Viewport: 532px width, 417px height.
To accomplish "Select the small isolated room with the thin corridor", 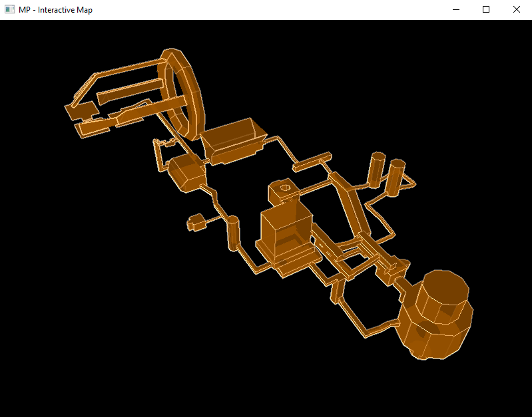I will pyautogui.click(x=196, y=222).
